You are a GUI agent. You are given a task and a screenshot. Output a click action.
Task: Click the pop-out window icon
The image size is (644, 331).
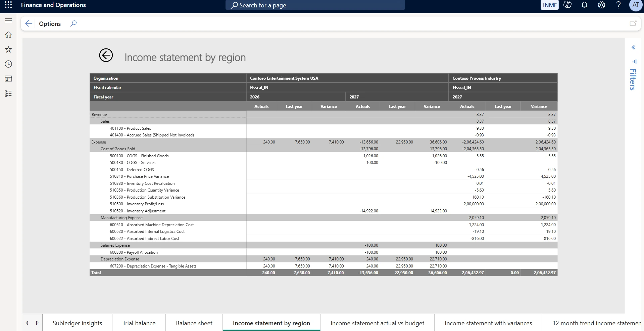(633, 24)
